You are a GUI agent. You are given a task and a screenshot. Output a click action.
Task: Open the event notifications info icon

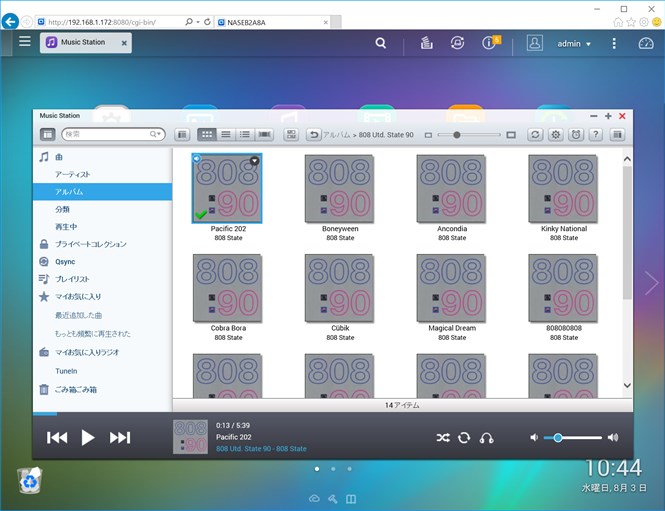click(x=490, y=42)
